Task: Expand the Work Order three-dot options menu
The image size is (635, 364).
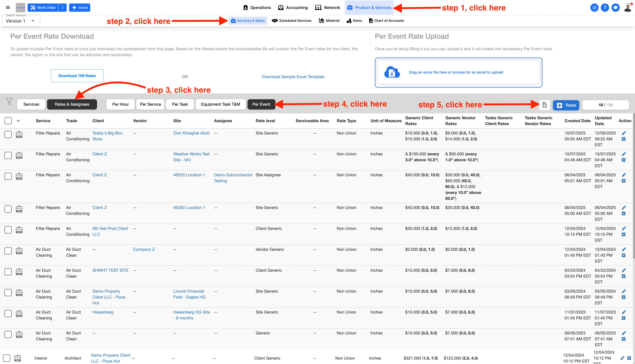Action: click(63, 8)
